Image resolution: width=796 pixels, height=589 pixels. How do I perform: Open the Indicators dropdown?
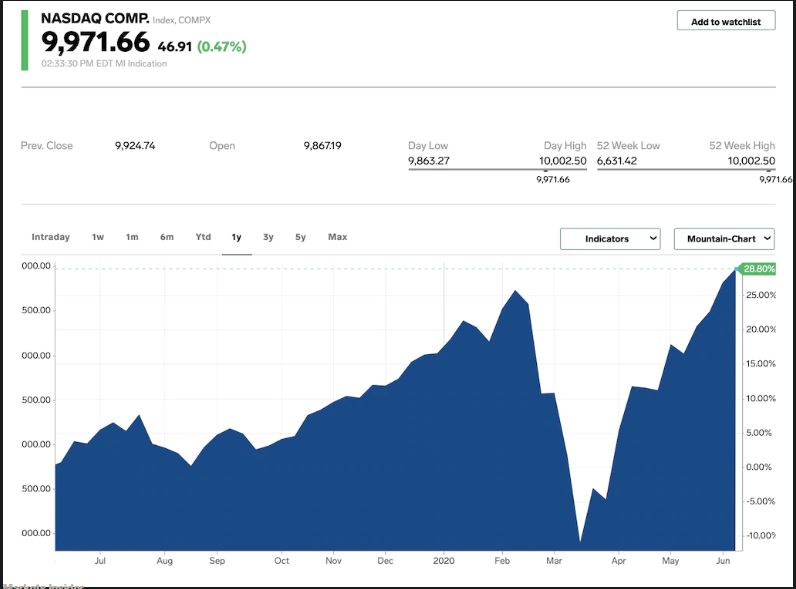610,239
